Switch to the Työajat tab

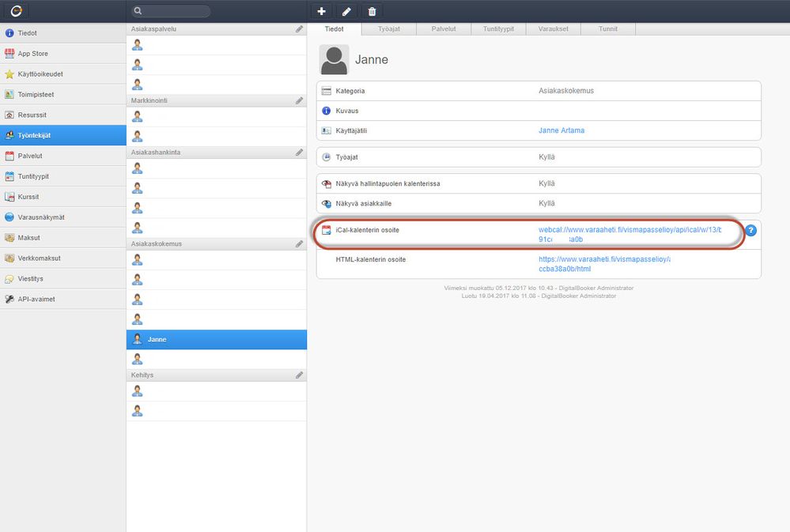coord(389,29)
